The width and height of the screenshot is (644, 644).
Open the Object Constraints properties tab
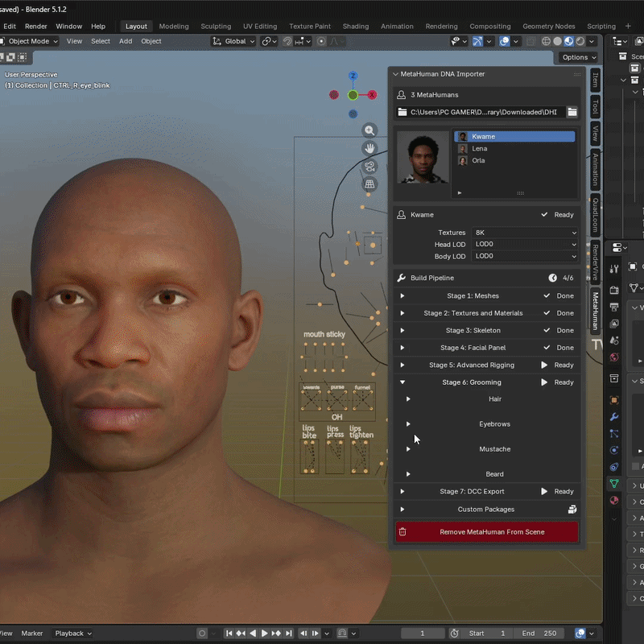click(x=614, y=467)
